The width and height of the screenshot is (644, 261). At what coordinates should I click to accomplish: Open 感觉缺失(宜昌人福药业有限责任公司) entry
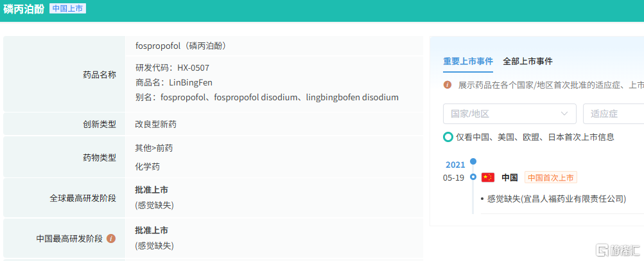556,199
